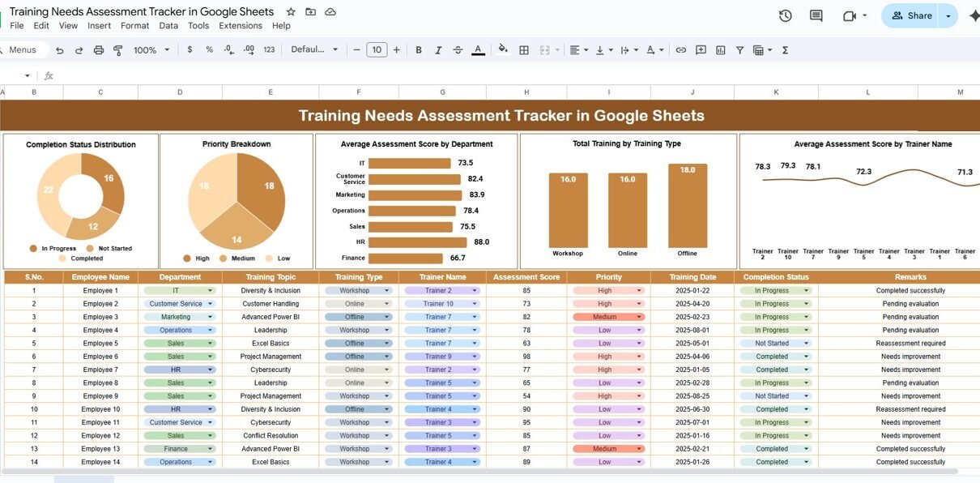Print the spreadsheet using the printer icon
The image size is (980, 483).
(x=99, y=50)
